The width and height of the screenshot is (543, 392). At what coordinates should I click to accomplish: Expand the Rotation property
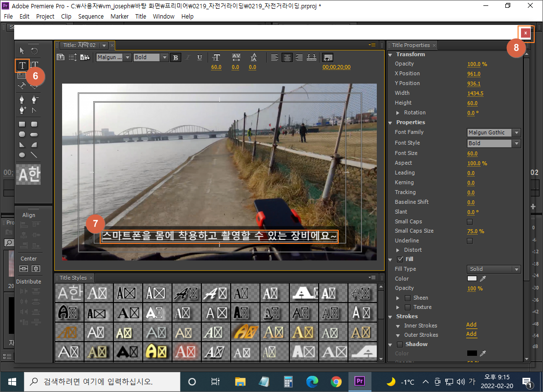click(397, 112)
